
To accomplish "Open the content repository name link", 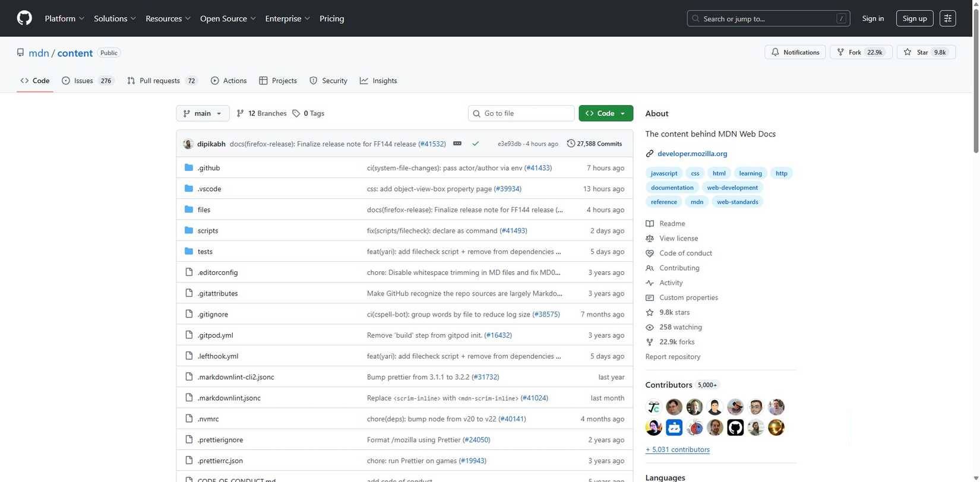I will point(75,53).
